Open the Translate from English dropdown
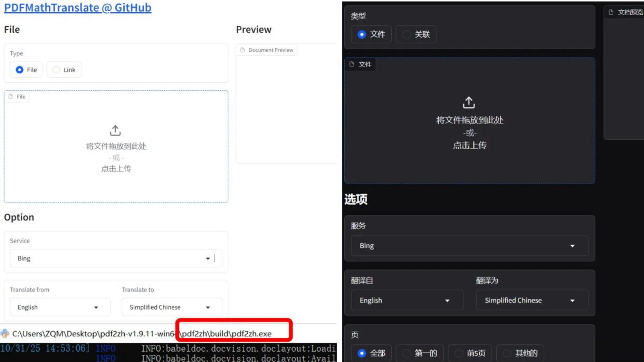Image resolution: width=644 pixels, height=362 pixels. (60, 307)
